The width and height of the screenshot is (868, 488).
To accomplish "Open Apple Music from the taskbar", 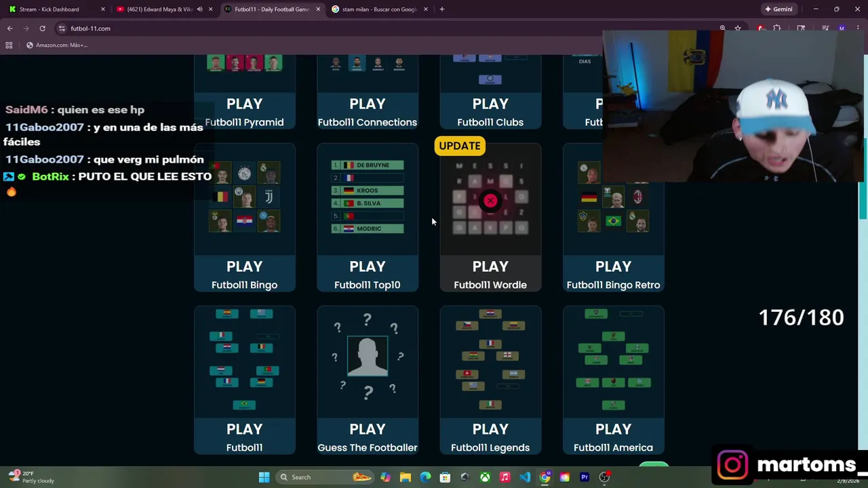I will tap(505, 477).
